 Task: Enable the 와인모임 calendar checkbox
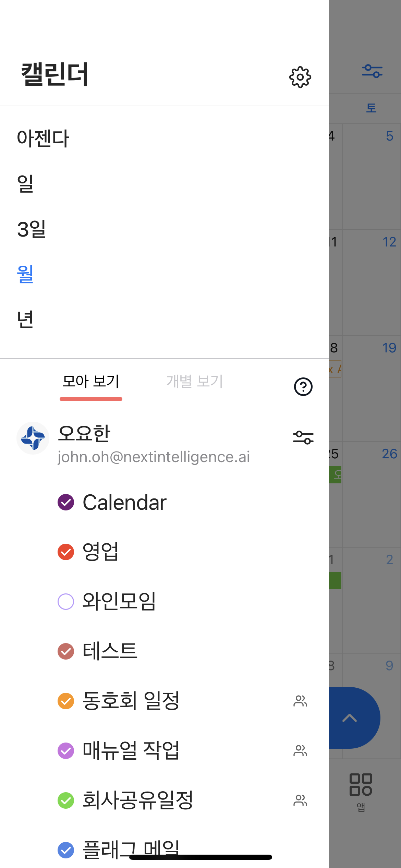66,602
